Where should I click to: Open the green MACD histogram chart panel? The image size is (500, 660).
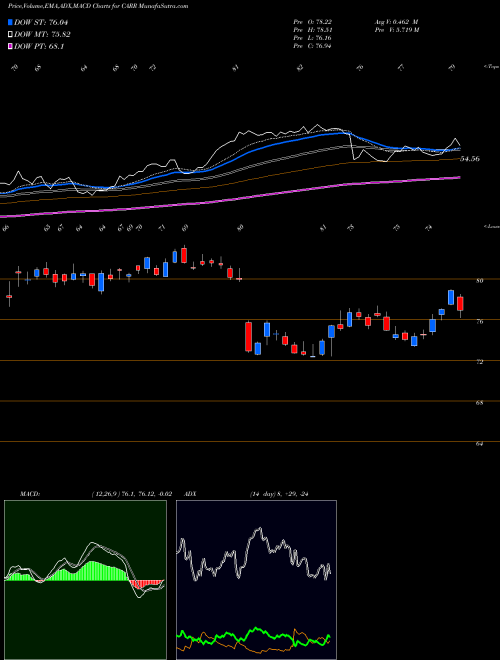point(85,580)
